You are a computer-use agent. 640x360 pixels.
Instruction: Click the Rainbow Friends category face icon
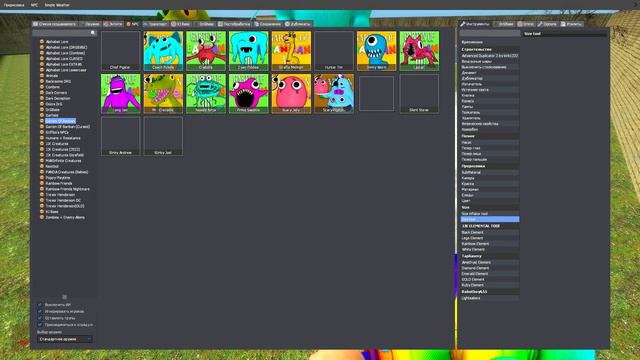point(42,184)
